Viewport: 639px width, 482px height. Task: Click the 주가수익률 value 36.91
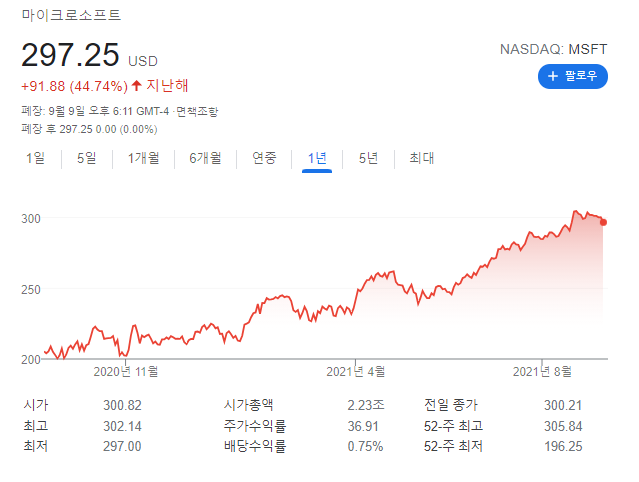(363, 426)
